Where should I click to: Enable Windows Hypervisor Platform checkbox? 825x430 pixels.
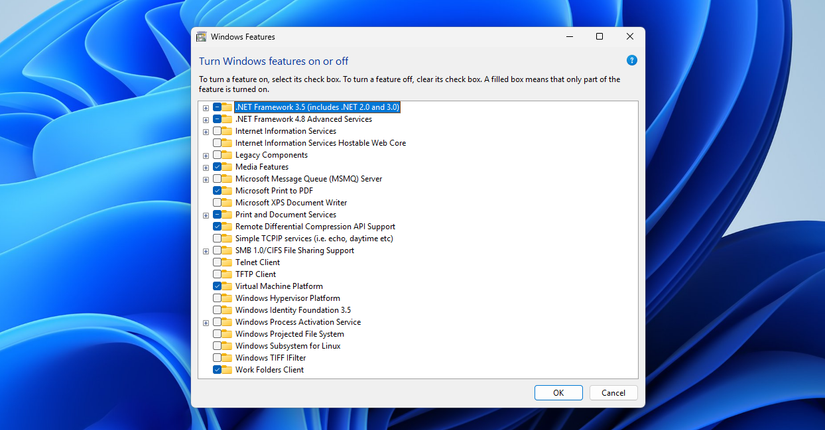tap(217, 298)
